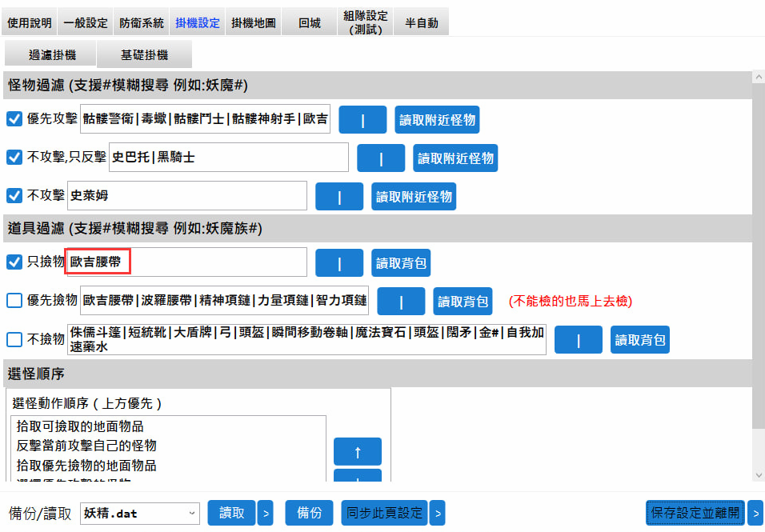Click the up arrow in 選怪順序 panel

click(357, 451)
